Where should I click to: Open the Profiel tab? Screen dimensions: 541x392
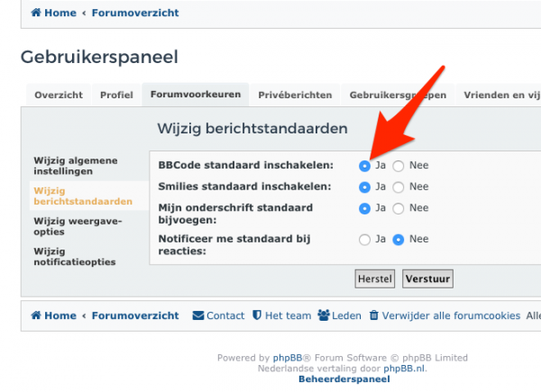point(116,96)
